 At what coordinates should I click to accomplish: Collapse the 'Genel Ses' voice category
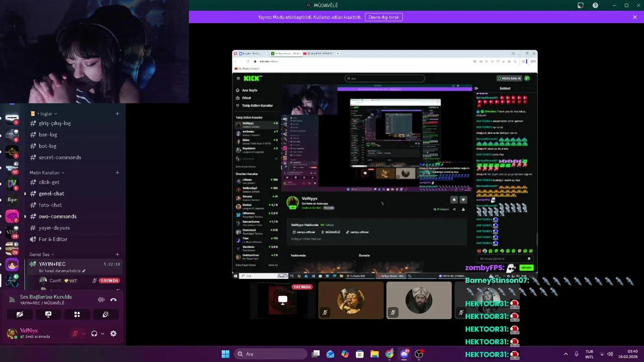(42, 254)
